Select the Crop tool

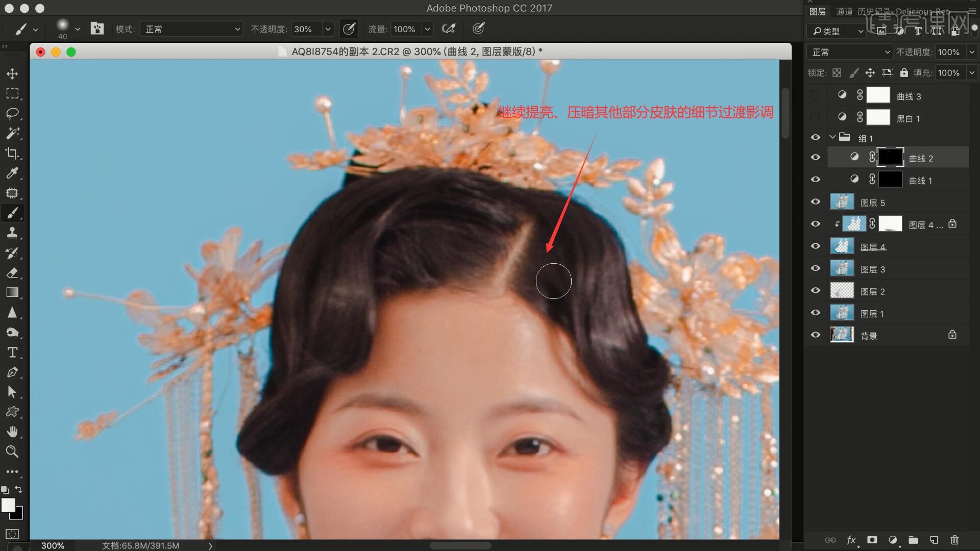[x=12, y=153]
